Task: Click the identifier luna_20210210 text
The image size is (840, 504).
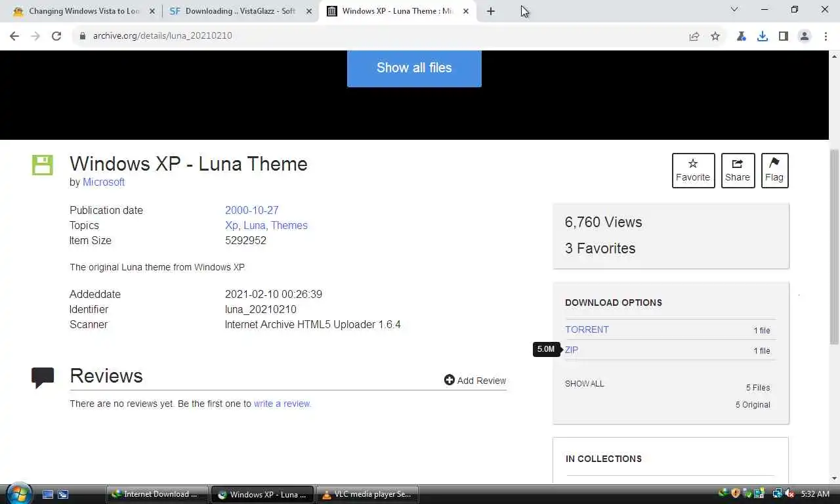Action: [x=261, y=310]
